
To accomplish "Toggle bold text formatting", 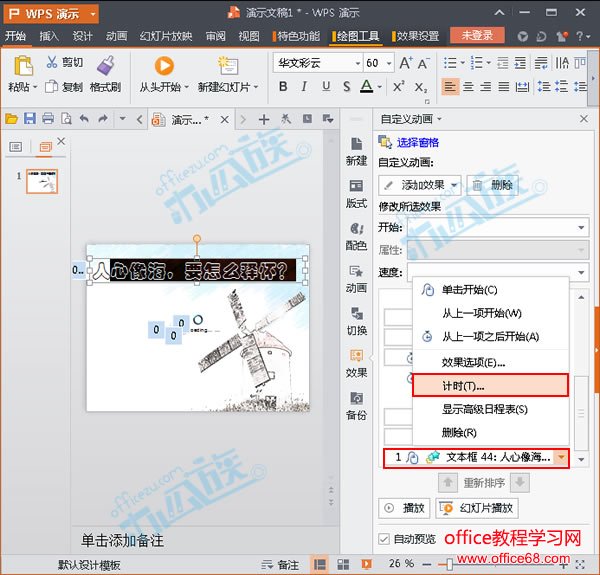I will (x=283, y=87).
